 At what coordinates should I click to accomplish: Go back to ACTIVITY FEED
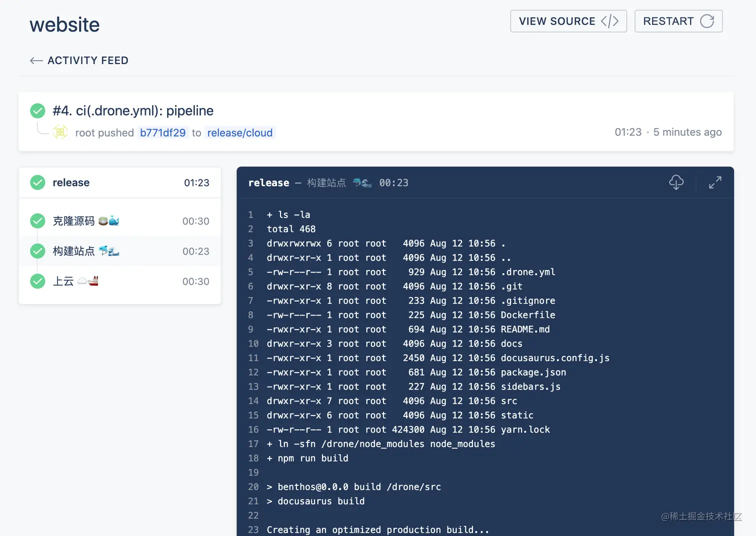(x=79, y=60)
